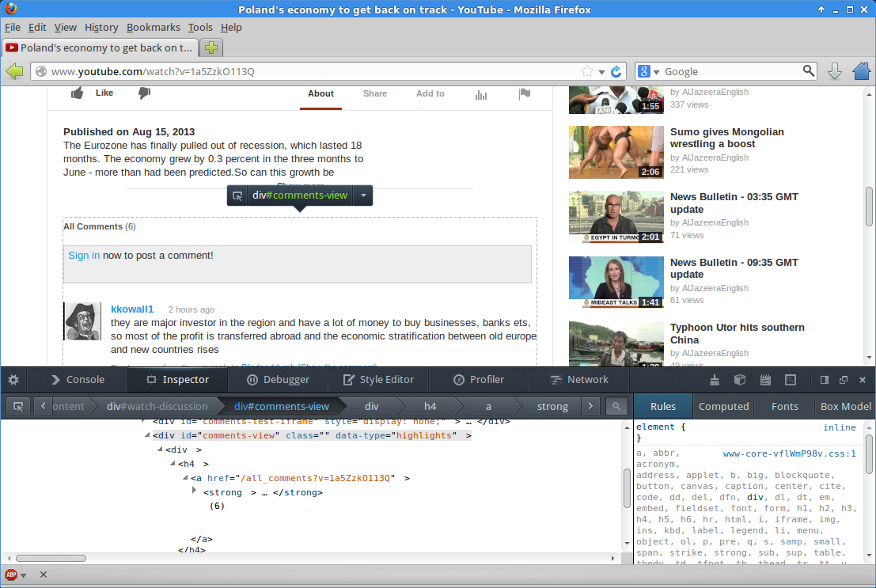Switch to the Computed tab
Image resolution: width=876 pixels, height=588 pixels.
click(x=723, y=406)
